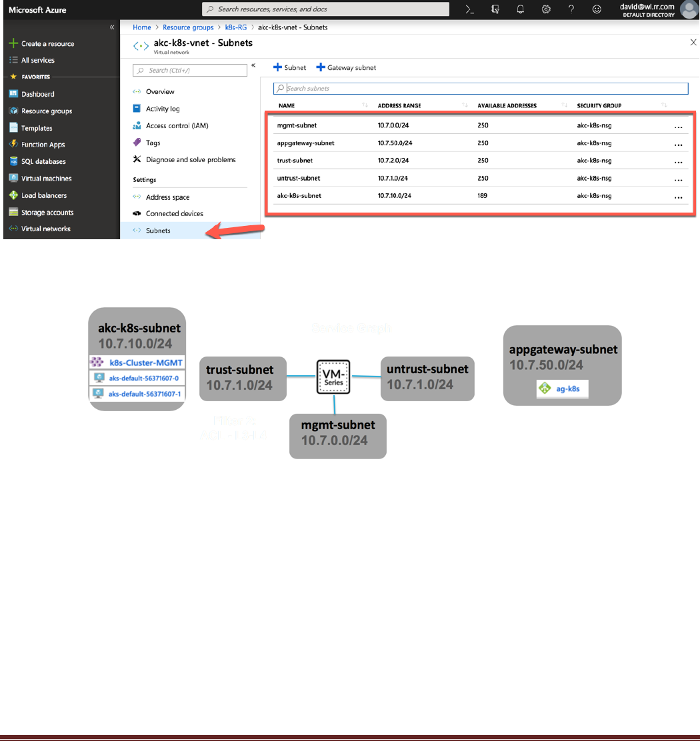700x741 pixels.
Task: Open ellipsis menu for appgateway-subnet
Action: (x=678, y=145)
